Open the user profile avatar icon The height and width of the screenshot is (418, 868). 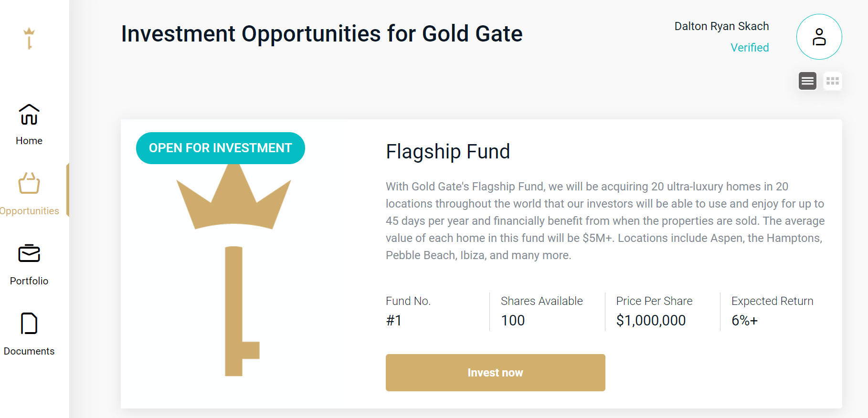point(819,37)
